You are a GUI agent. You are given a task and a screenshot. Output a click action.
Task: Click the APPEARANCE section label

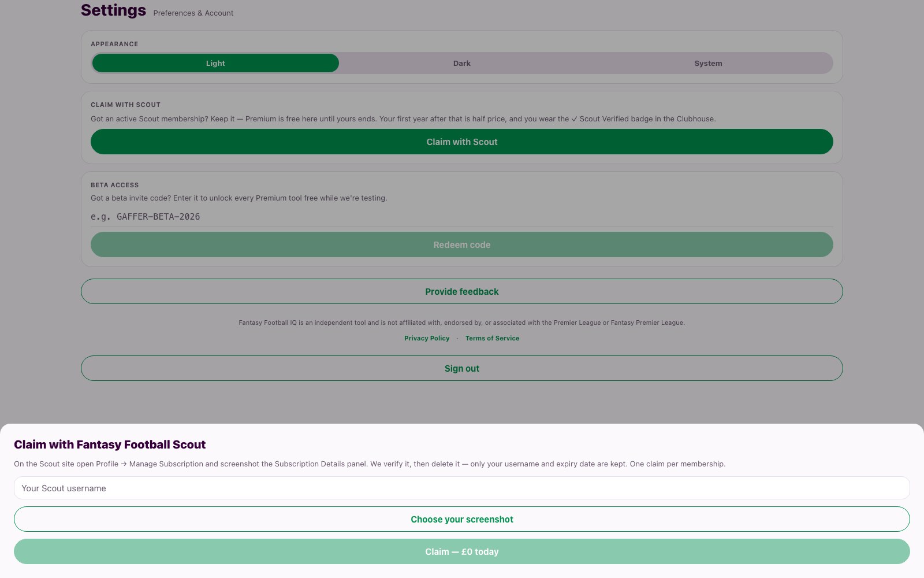(114, 44)
